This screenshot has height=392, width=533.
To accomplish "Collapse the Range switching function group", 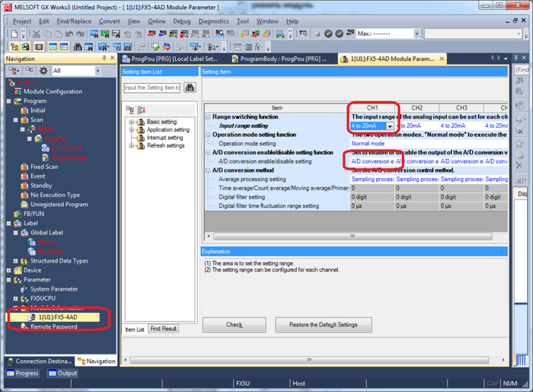I will 208,116.
